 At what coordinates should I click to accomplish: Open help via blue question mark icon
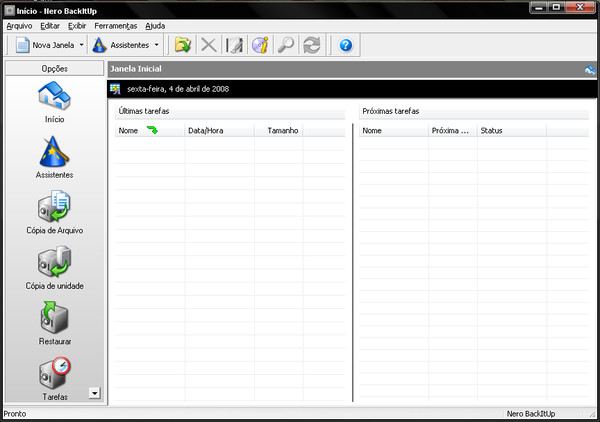pyautogui.click(x=346, y=45)
